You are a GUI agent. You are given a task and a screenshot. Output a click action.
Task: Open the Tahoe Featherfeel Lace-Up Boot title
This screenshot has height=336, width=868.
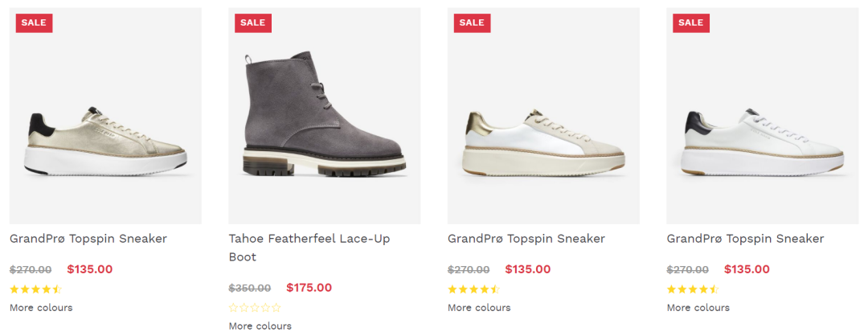tap(309, 248)
